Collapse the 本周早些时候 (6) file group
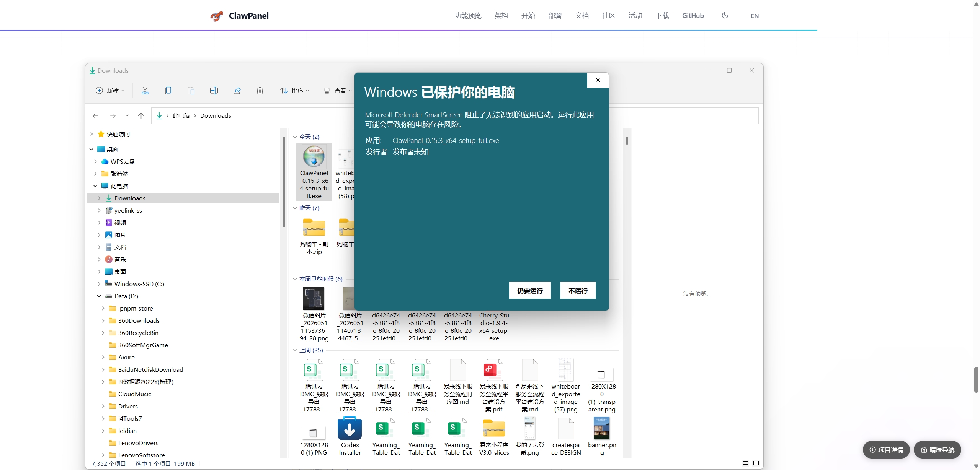Viewport: 980px width, 470px height. [295, 279]
